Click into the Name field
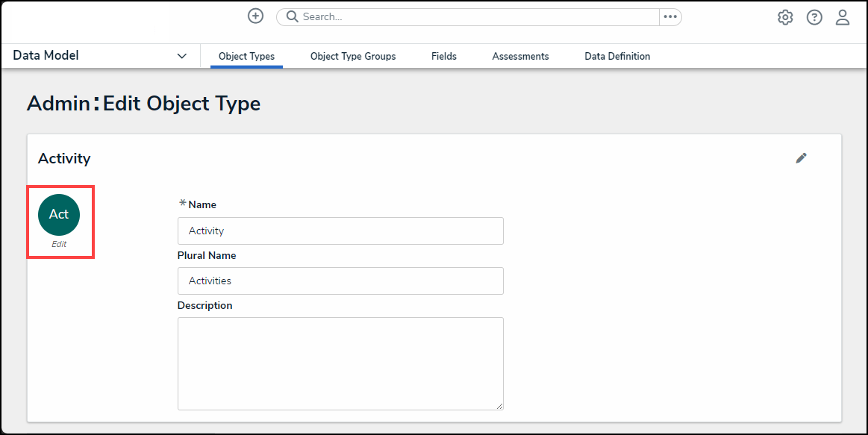 [x=340, y=231]
